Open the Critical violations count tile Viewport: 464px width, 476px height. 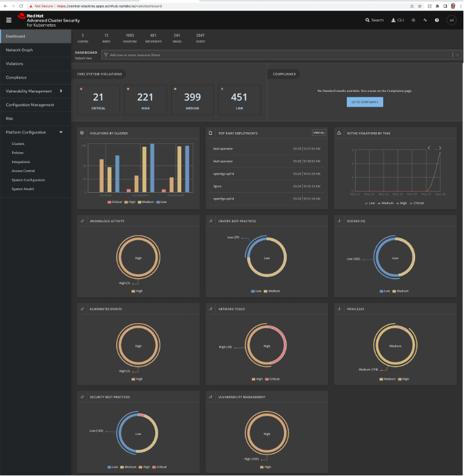(x=98, y=100)
